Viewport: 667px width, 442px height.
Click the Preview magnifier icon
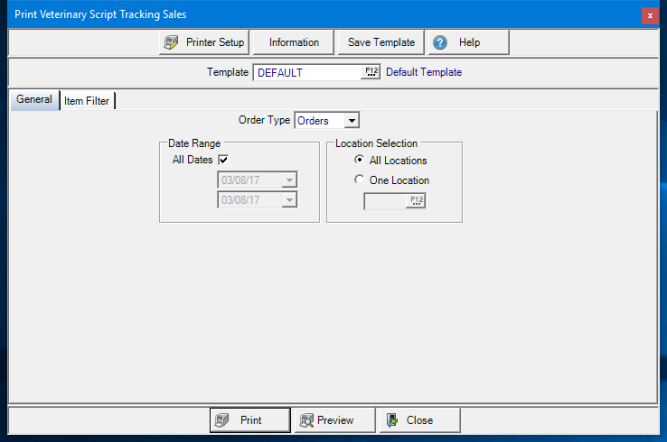[305, 420]
